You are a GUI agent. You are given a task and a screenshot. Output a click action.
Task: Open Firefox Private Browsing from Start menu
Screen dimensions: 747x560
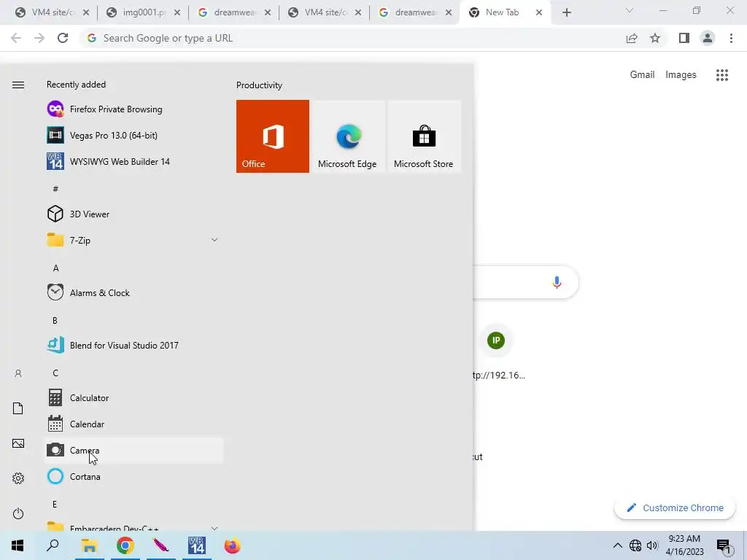133,109
